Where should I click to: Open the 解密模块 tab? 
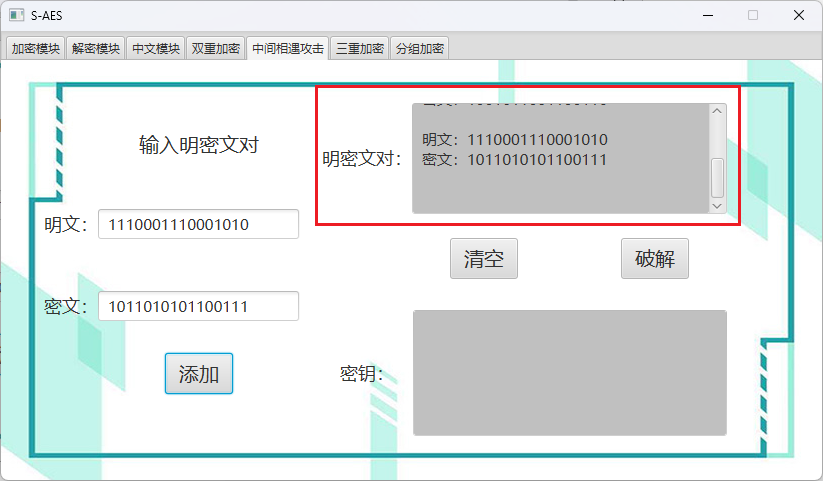coord(96,49)
